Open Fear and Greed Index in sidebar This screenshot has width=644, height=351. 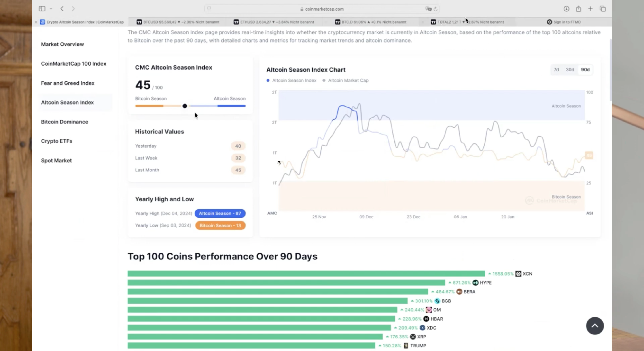pos(68,83)
